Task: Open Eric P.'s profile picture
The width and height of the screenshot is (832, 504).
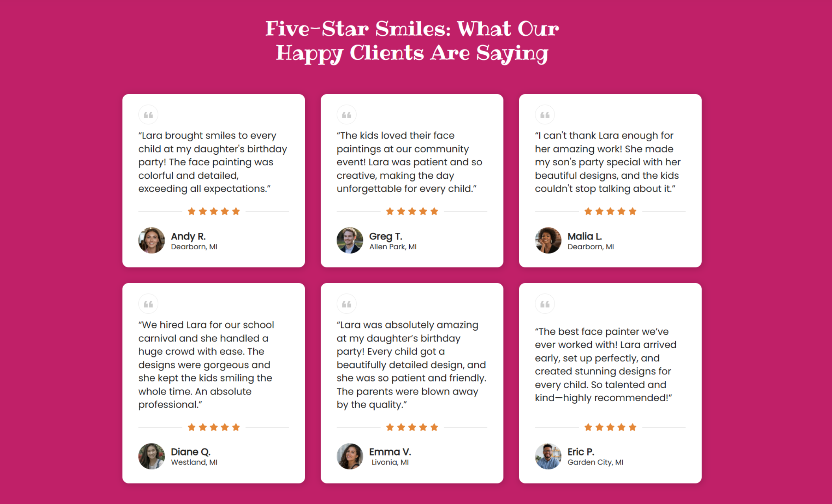Action: click(548, 456)
